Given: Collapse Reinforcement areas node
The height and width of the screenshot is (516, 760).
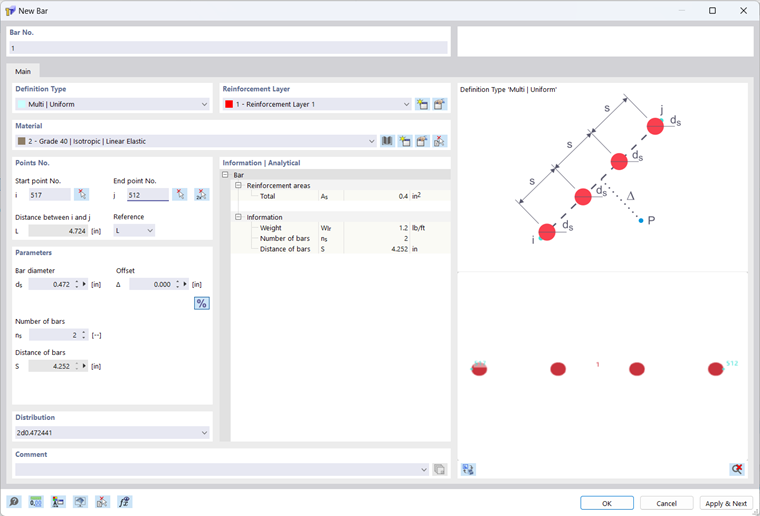Looking at the screenshot, I should coord(238,185).
